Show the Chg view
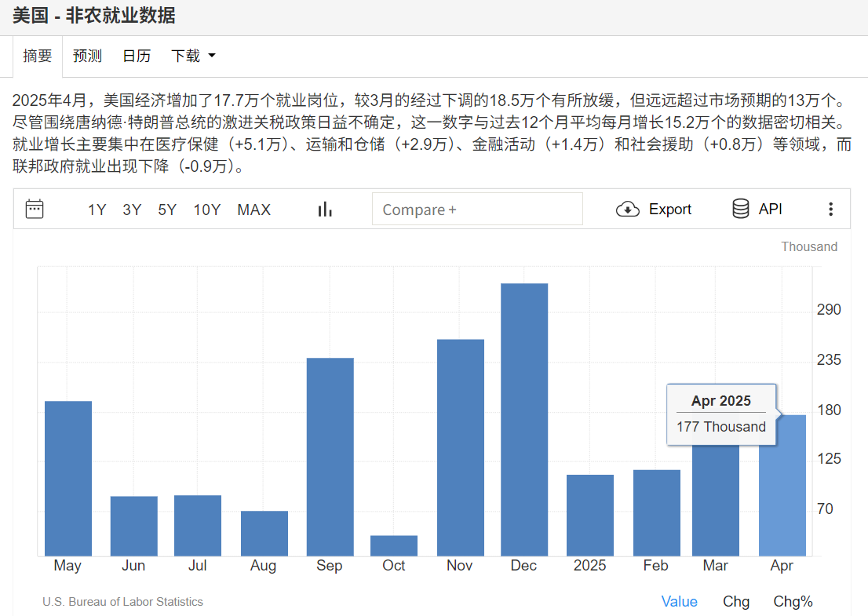 (x=736, y=602)
